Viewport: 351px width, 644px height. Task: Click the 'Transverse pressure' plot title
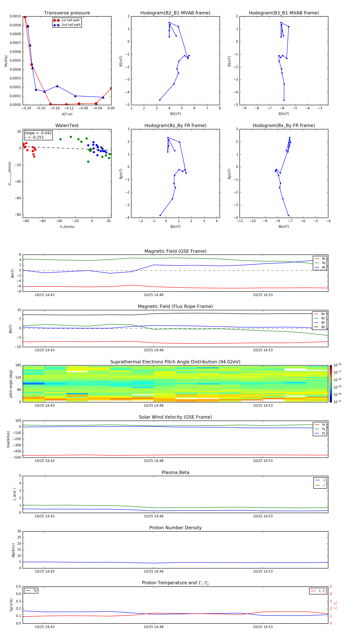[67, 13]
